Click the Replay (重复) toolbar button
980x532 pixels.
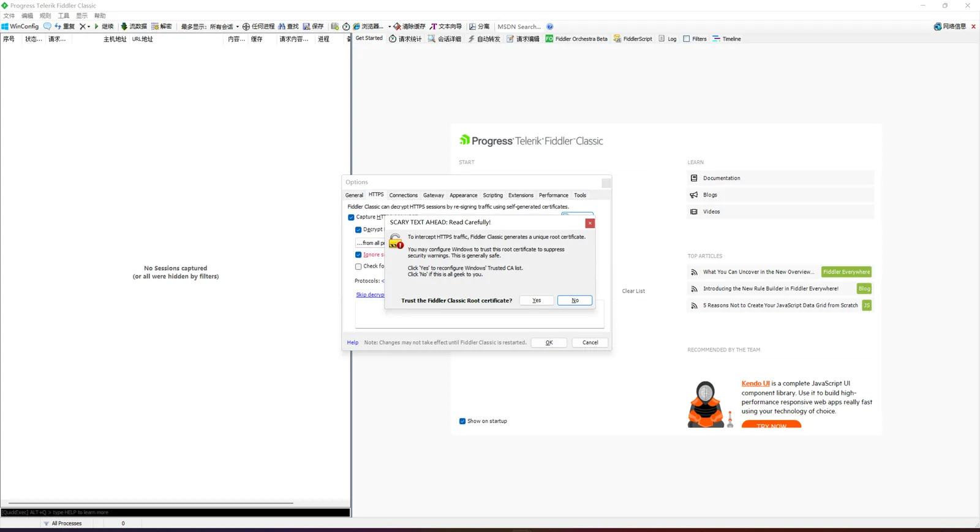click(x=64, y=26)
